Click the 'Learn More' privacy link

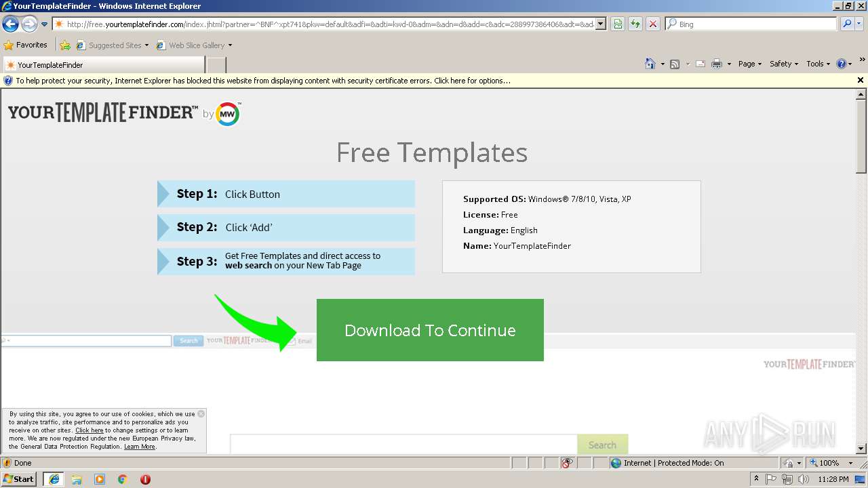pos(140,447)
